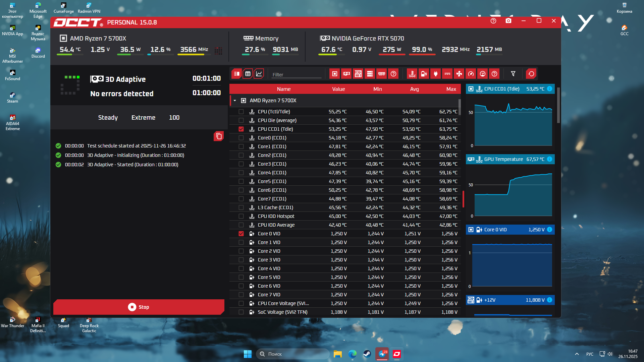644x362 pixels.
Task: Open advanced sensor filter funnel
Action: pyautogui.click(x=513, y=74)
